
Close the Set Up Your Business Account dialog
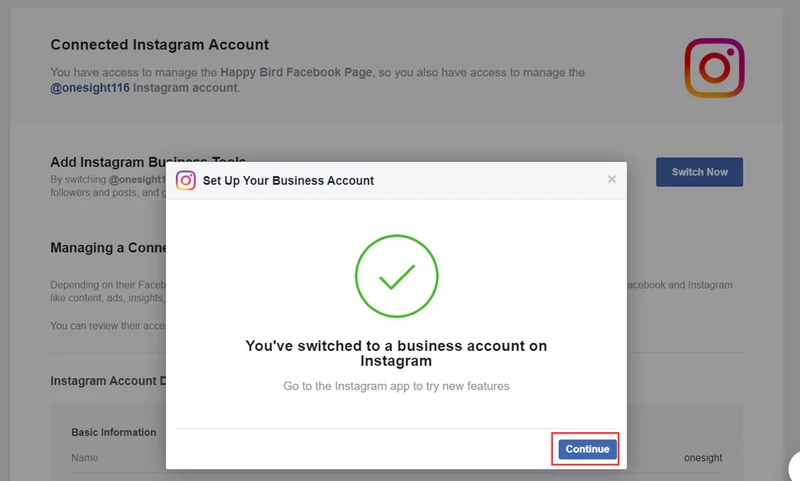point(612,180)
